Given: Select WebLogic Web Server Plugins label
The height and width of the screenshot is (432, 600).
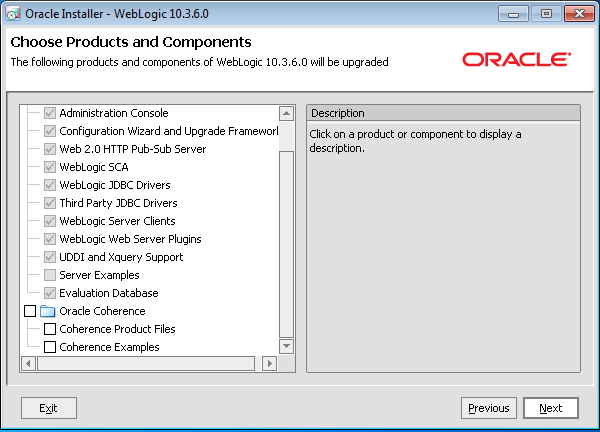Looking at the screenshot, I should pos(130,239).
